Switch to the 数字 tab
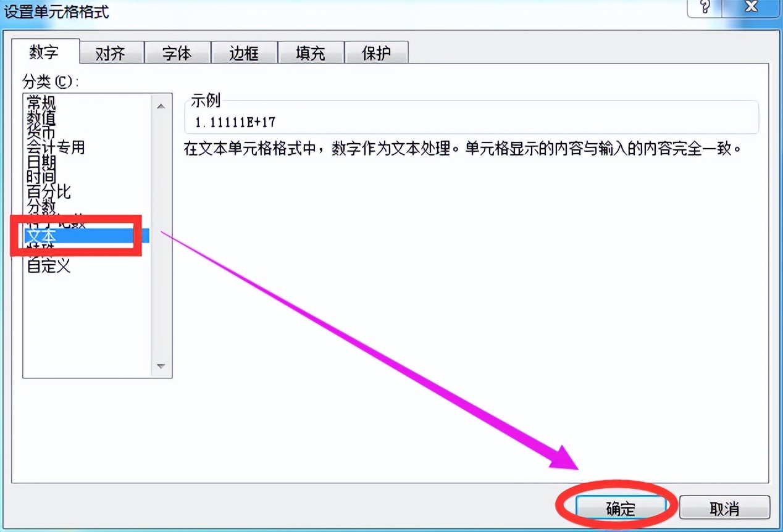Viewport: 783px width, 532px height. (x=44, y=52)
